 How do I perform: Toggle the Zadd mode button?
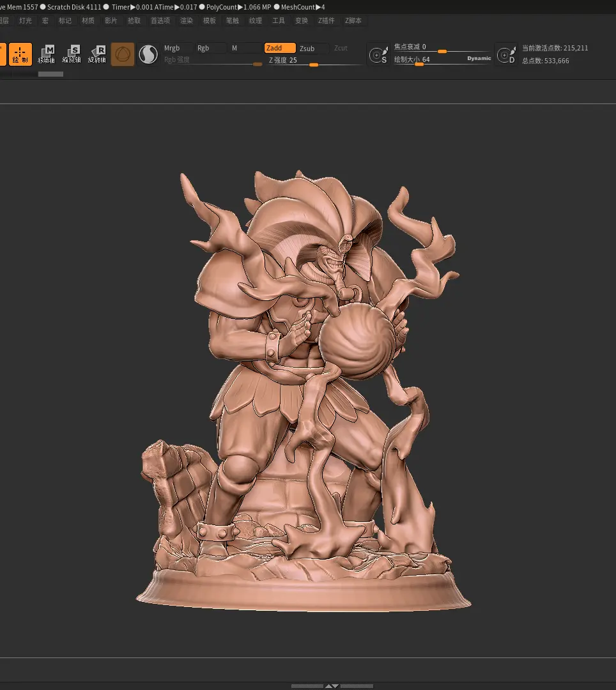(x=280, y=48)
